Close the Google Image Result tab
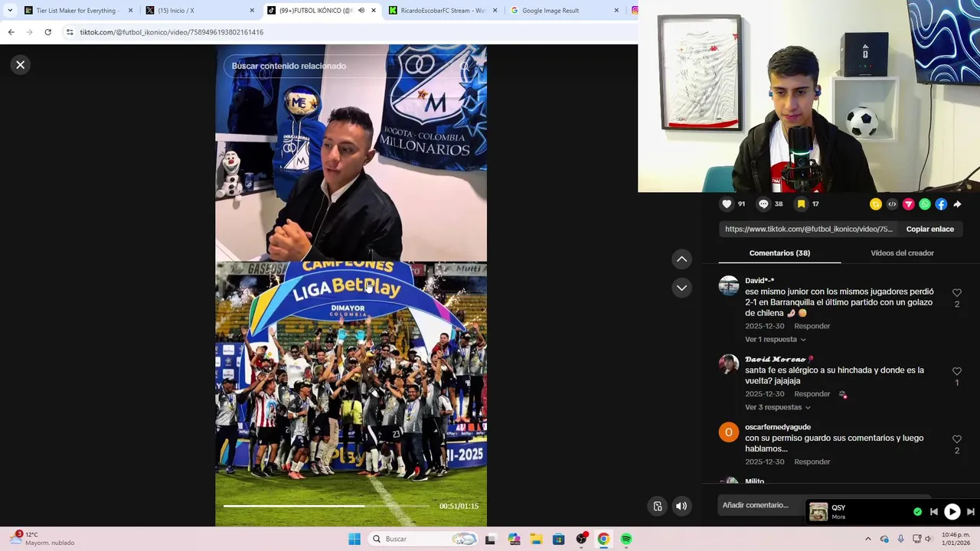This screenshot has width=980, height=551. pyautogui.click(x=616, y=11)
